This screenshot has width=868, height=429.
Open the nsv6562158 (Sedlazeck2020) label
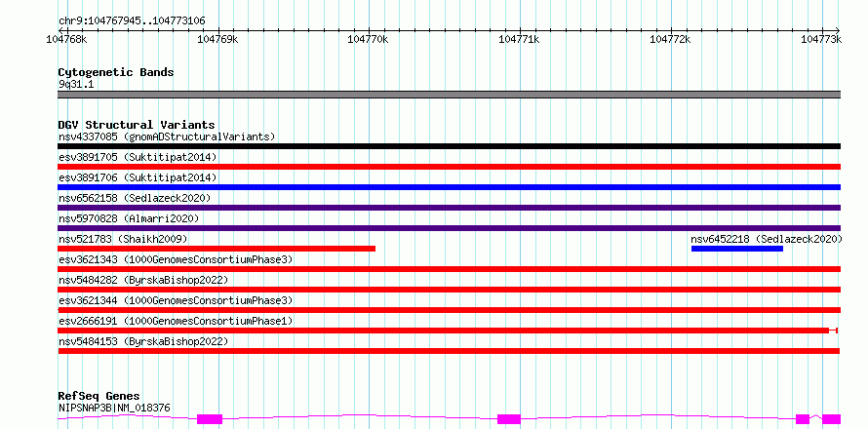(x=135, y=198)
